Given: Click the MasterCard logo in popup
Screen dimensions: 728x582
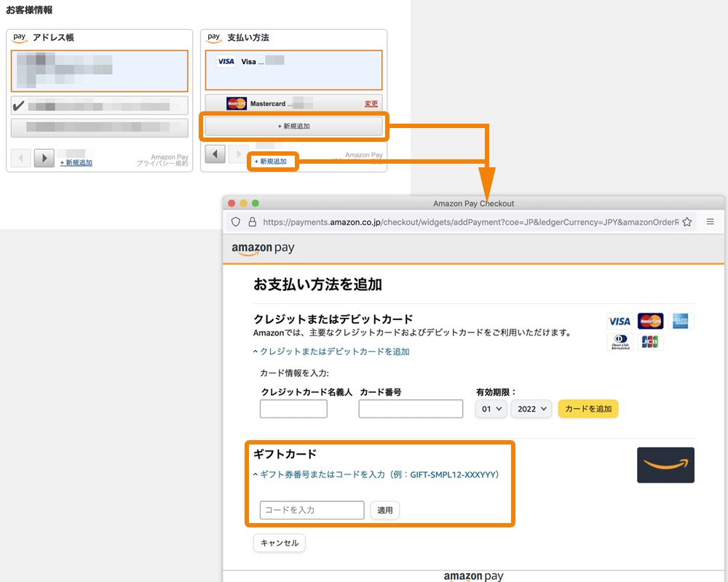Looking at the screenshot, I should [x=650, y=321].
